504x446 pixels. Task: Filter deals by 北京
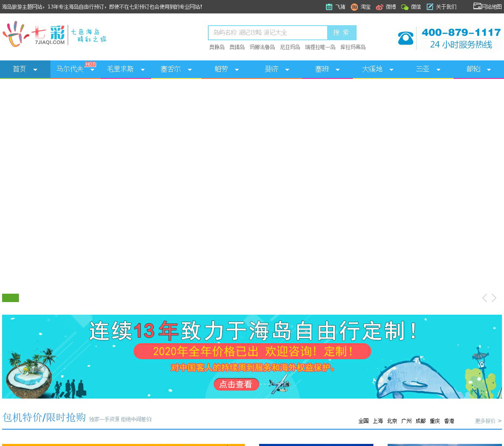[392, 421]
